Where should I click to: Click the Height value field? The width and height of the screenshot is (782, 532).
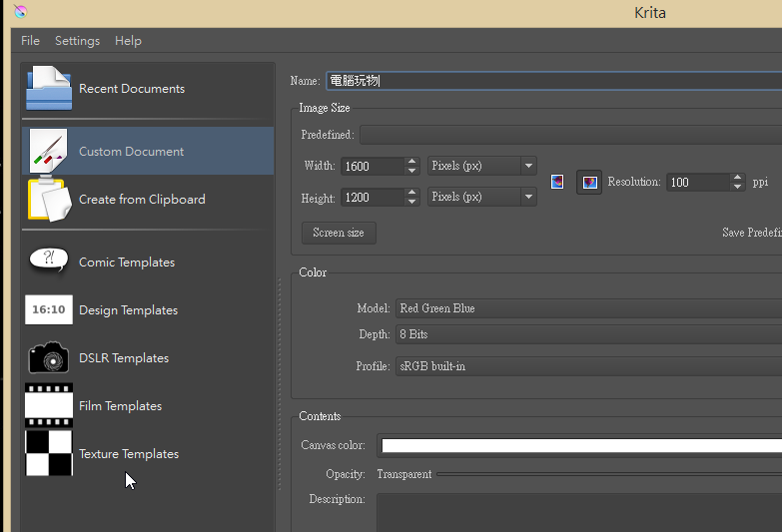coord(373,198)
